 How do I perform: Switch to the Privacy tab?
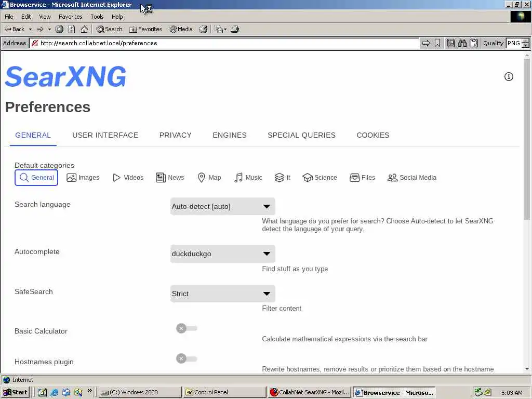pyautogui.click(x=176, y=135)
